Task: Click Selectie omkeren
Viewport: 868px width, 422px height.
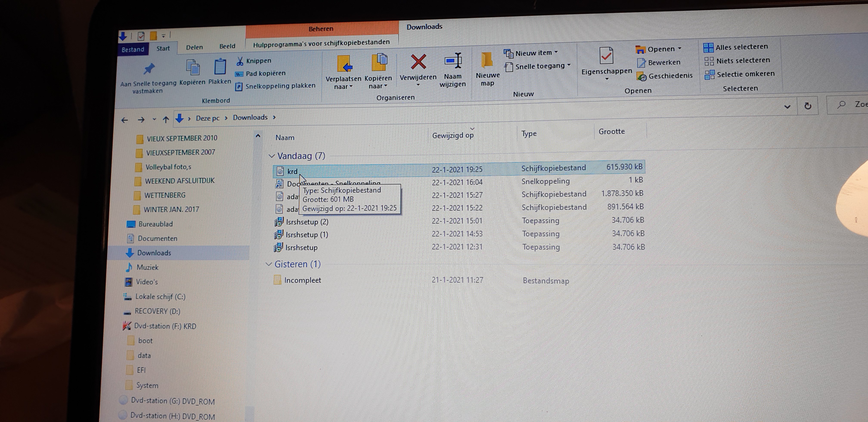Action: [740, 74]
